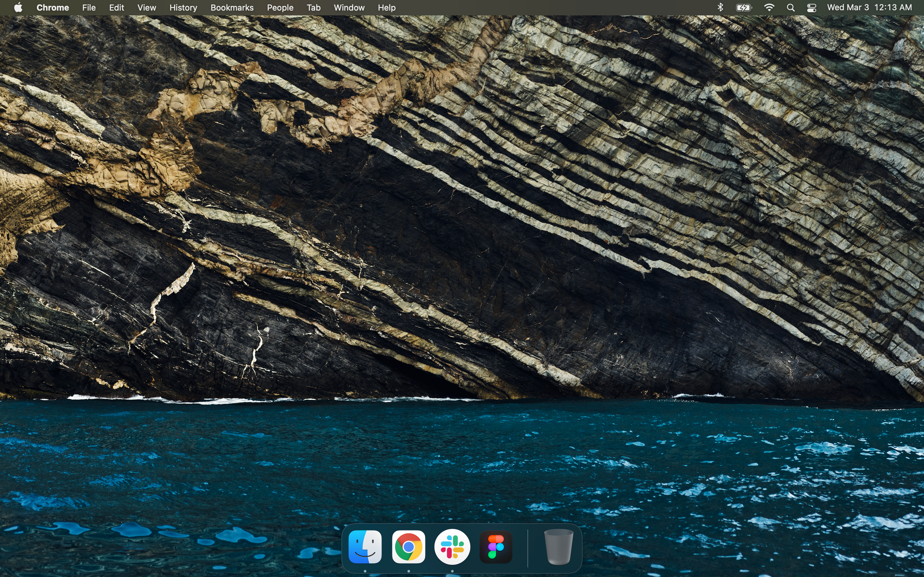The image size is (924, 577).
Task: Open the File menu
Action: (89, 8)
